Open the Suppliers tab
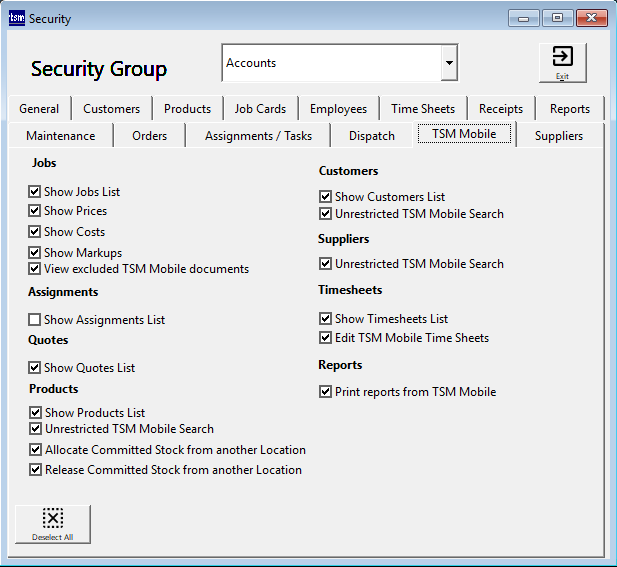 (559, 136)
